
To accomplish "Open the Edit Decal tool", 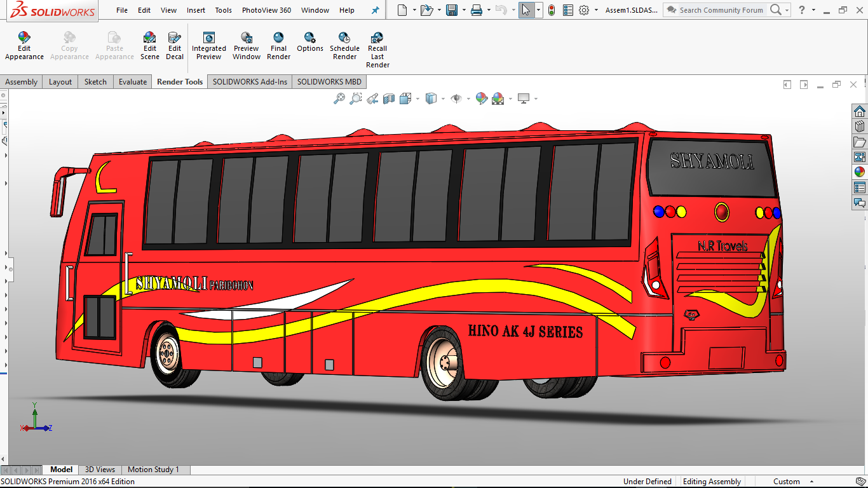I will 175,46.
